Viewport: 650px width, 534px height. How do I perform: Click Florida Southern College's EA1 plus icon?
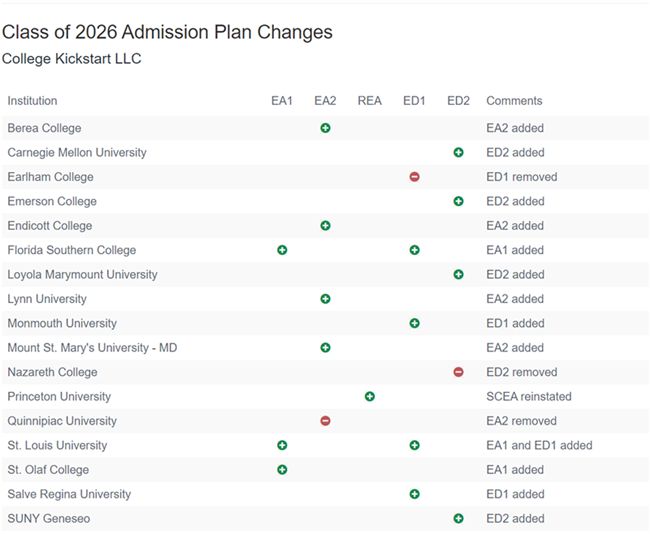click(282, 250)
